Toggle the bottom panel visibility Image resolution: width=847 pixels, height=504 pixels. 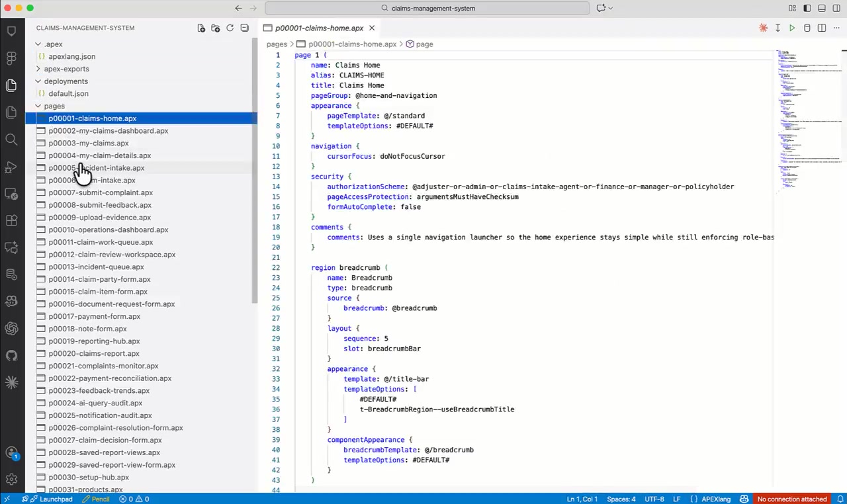(x=821, y=8)
